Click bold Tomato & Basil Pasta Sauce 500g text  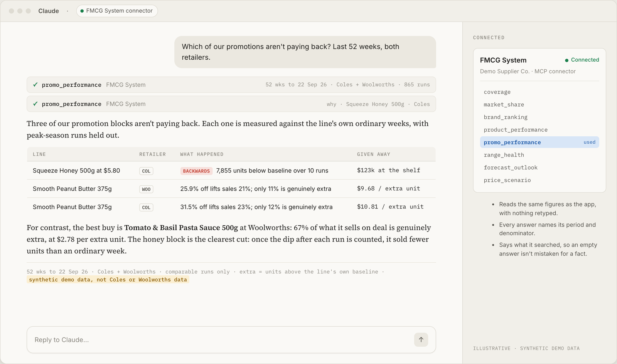pos(181,228)
